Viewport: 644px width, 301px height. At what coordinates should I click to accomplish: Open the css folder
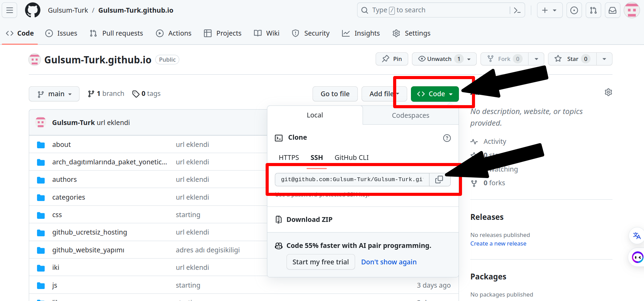[x=57, y=215]
